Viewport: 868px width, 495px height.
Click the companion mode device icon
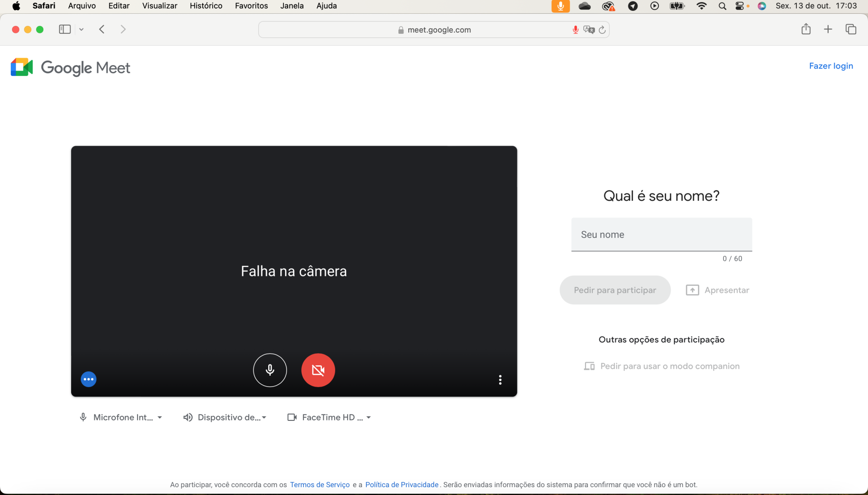point(589,366)
